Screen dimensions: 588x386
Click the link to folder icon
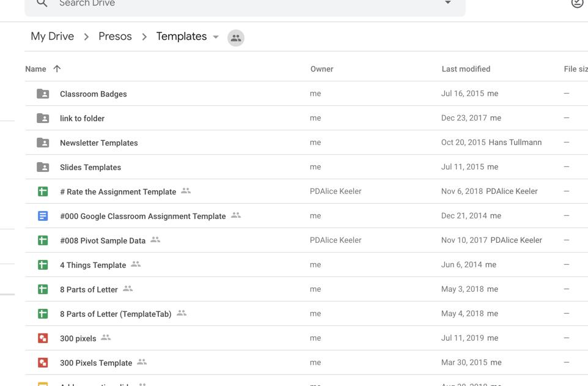43,118
